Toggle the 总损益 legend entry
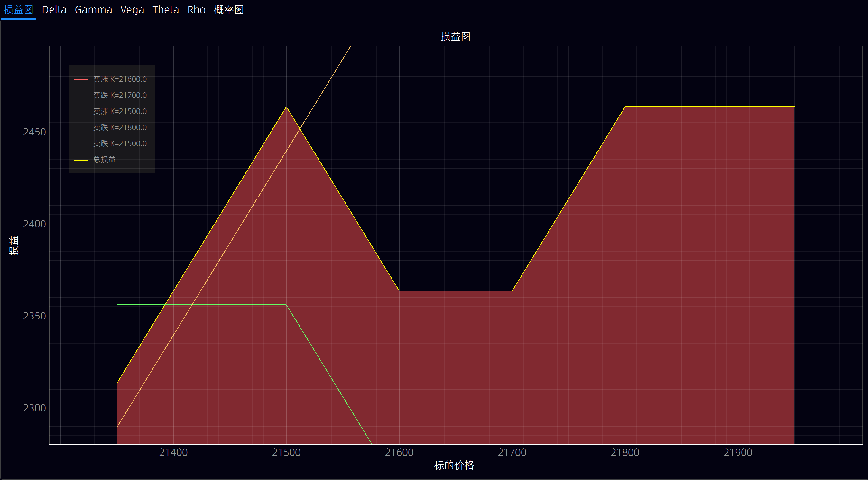Image resolution: width=868 pixels, height=480 pixels. pyautogui.click(x=104, y=160)
